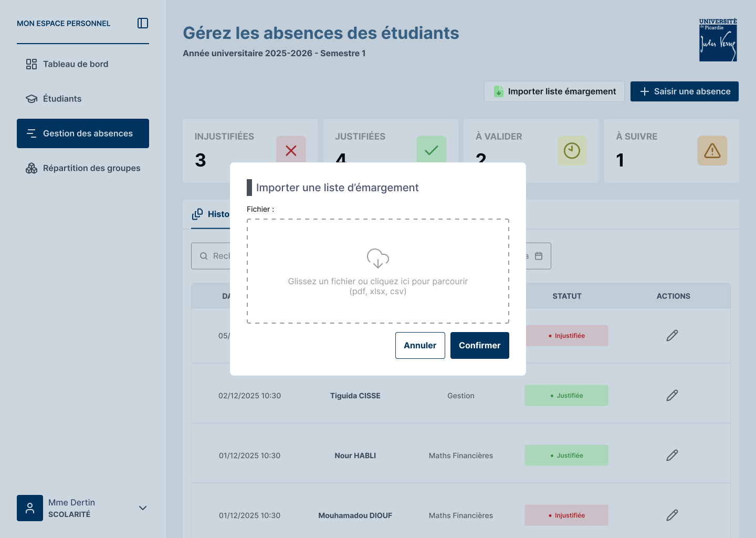Cancel the import dialog with Annuler
Viewport: 756px width, 538px height.
tap(420, 345)
